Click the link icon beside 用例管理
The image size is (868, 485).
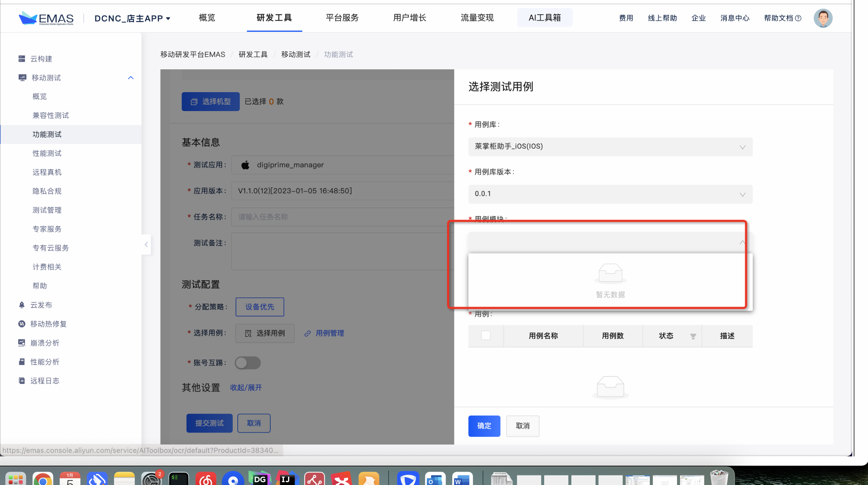(307, 333)
